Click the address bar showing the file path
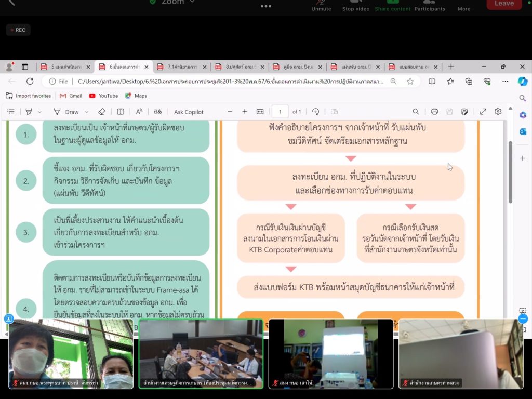The height and width of the screenshot is (399, 532). (230, 82)
